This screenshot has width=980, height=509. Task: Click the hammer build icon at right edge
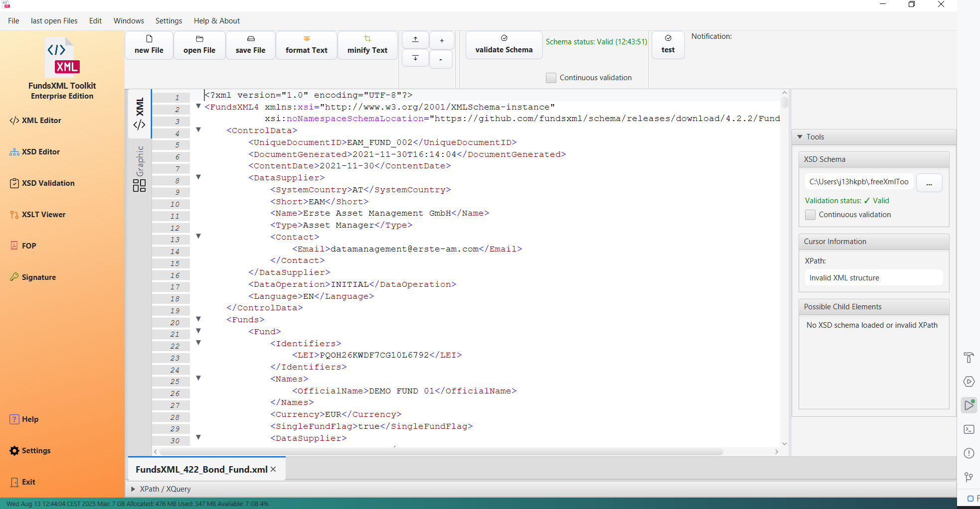coord(969,358)
